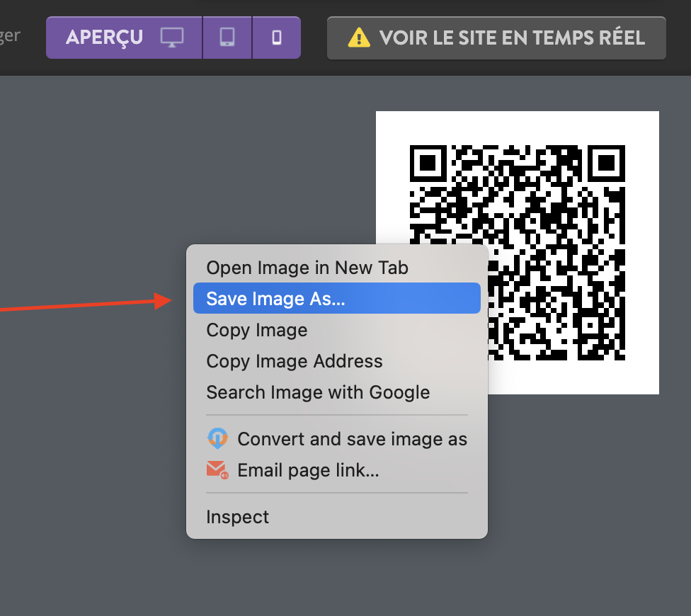This screenshot has width=691, height=616.
Task: Choose Search Image with Google
Action: click(x=337, y=392)
